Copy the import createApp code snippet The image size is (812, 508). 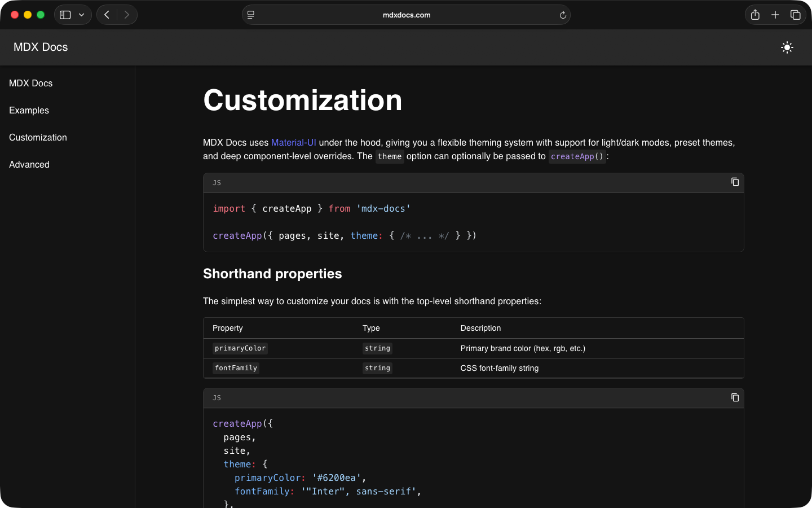[735, 182]
